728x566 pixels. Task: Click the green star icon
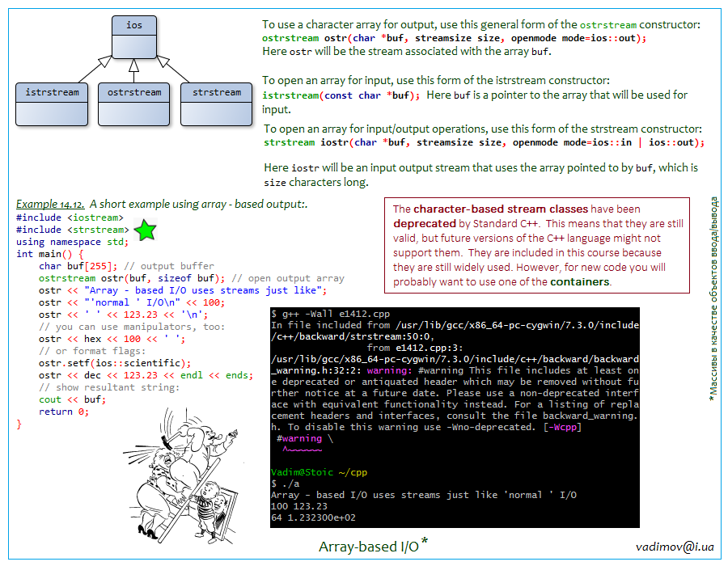146,230
